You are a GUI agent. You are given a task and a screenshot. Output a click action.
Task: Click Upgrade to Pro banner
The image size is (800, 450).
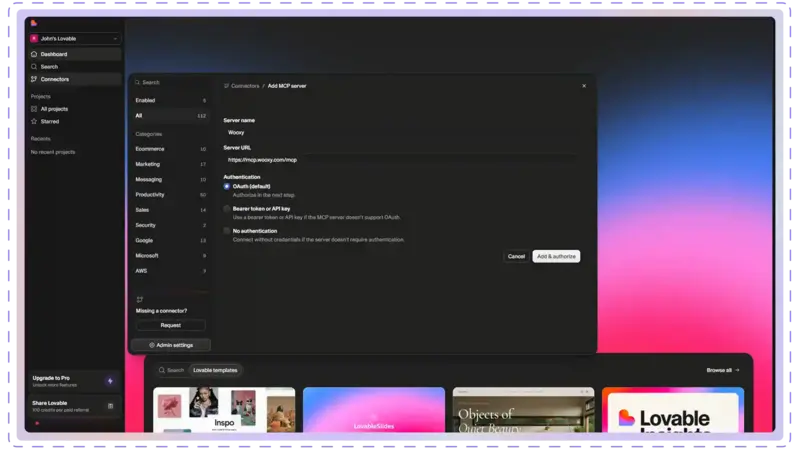point(74,381)
